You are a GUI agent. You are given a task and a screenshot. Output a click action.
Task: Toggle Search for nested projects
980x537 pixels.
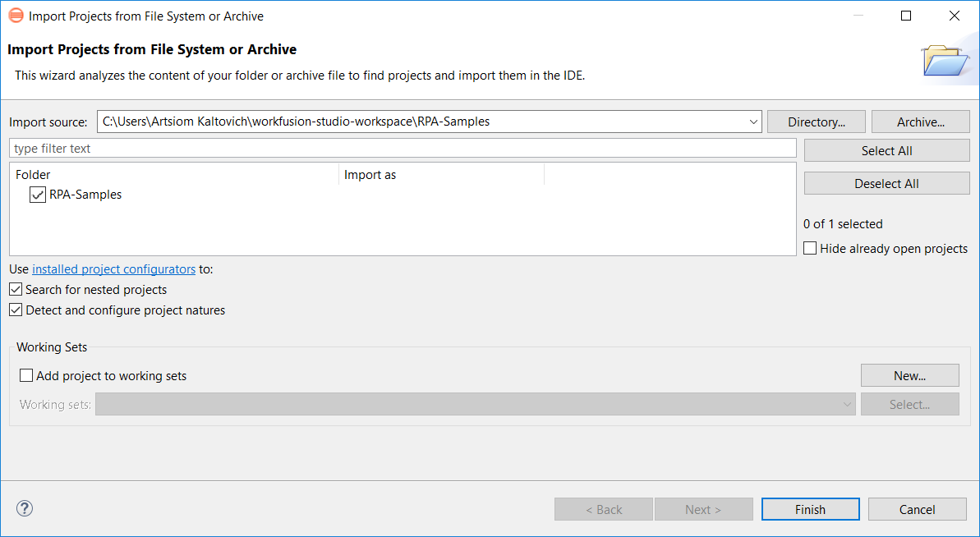point(16,290)
